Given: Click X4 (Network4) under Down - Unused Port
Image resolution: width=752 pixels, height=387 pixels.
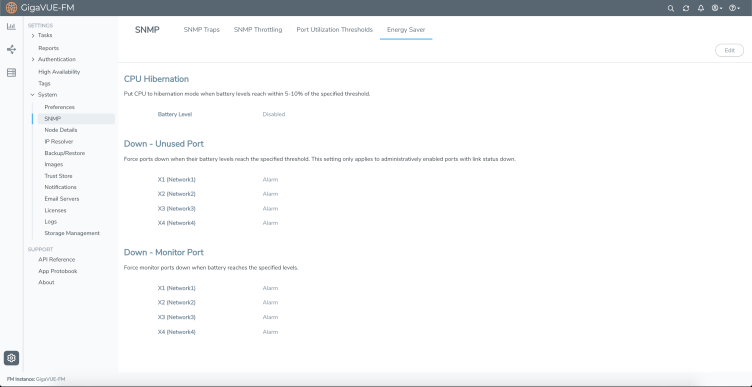Looking at the screenshot, I should 176,223.
